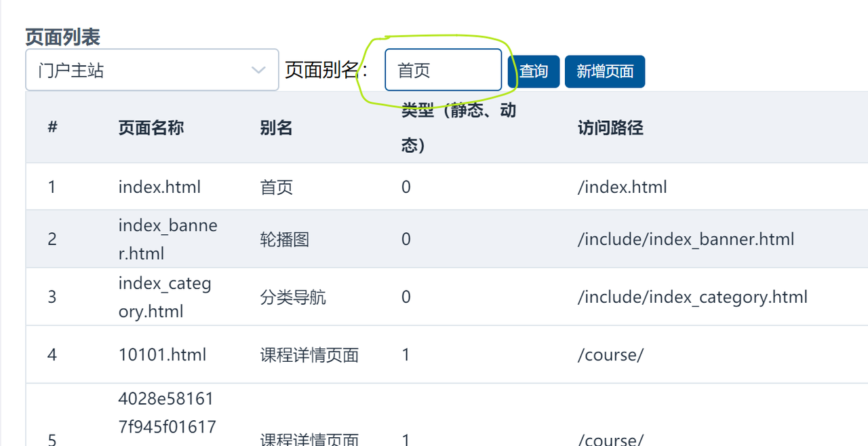Open the 门户主站 site dropdown
The height and width of the screenshot is (446, 868).
click(152, 70)
